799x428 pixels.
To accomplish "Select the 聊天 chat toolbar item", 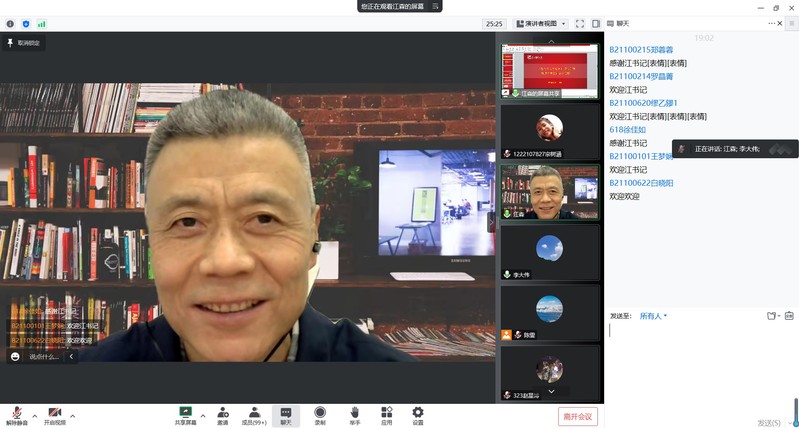I will coord(286,411).
